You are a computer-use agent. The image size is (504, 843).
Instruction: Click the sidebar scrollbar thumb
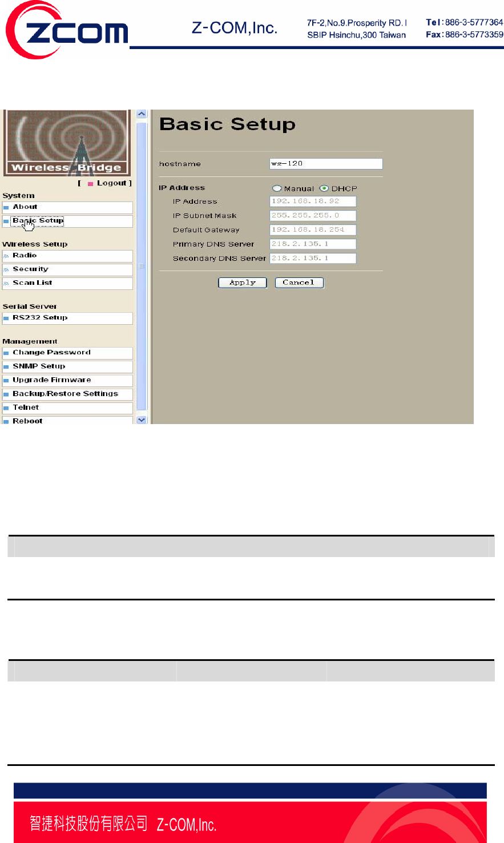pos(142,266)
